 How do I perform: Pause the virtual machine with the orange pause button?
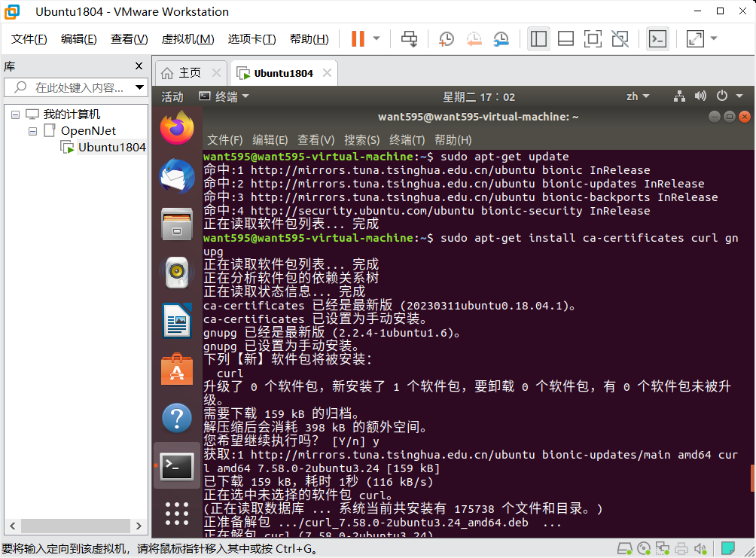[x=358, y=38]
